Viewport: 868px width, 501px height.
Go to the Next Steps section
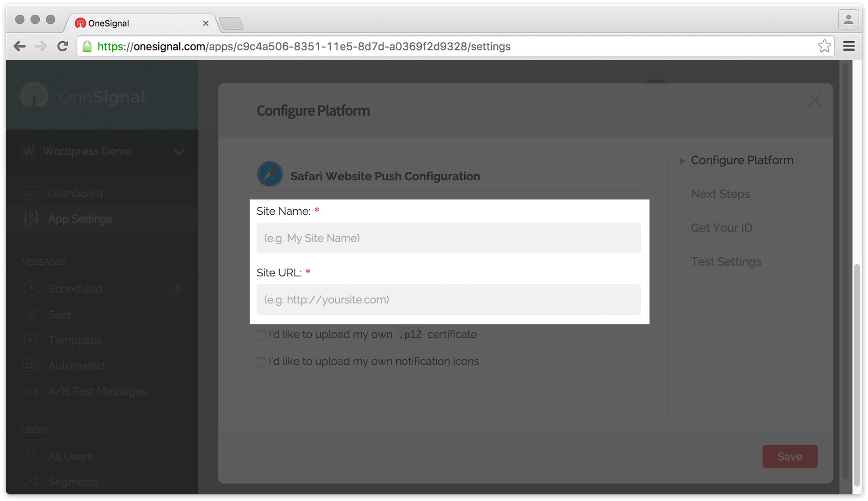720,194
